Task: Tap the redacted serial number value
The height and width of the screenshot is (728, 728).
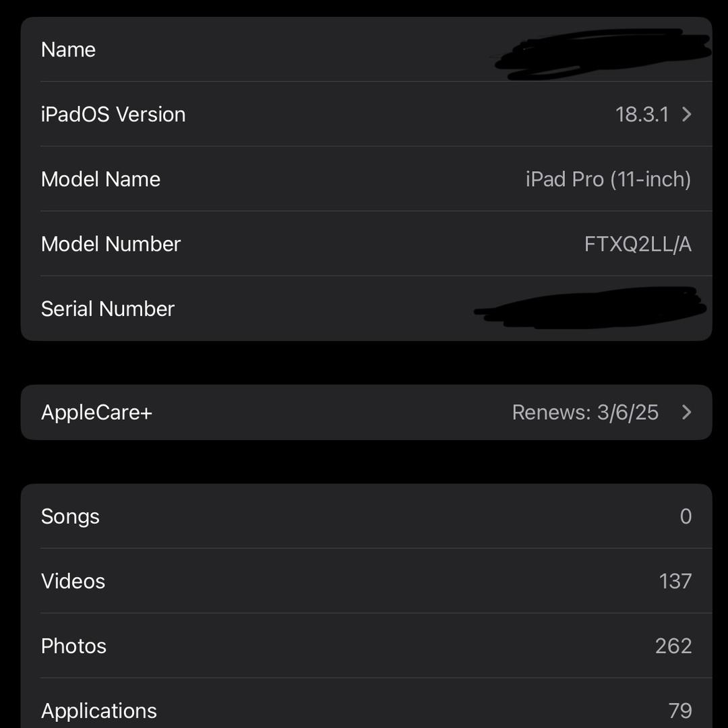Action: pyautogui.click(x=590, y=310)
